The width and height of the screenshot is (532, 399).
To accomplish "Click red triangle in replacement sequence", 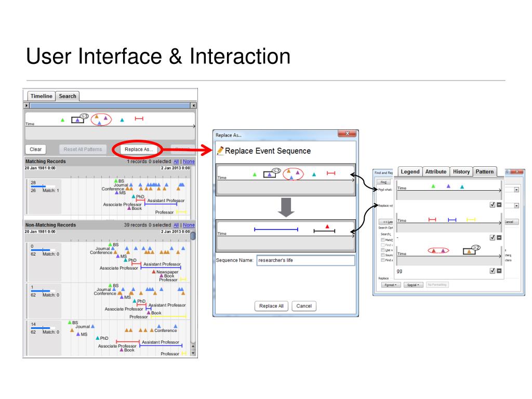I will click(x=327, y=227).
